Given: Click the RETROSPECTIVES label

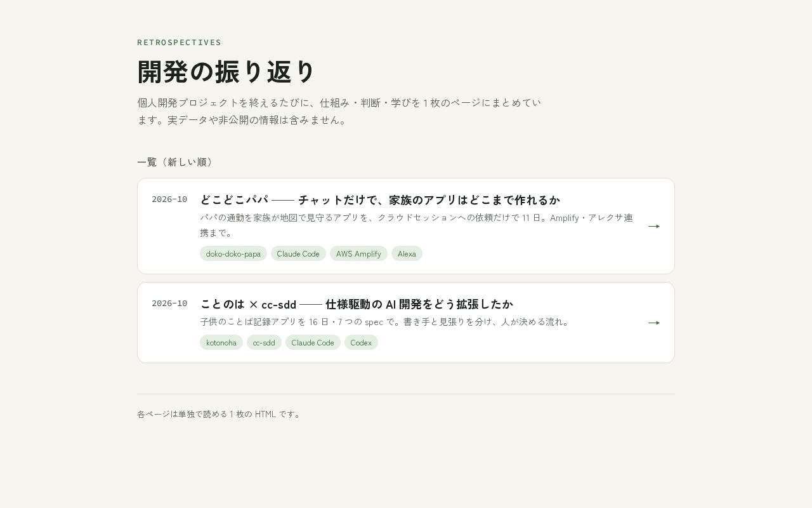Looking at the screenshot, I should (x=179, y=43).
